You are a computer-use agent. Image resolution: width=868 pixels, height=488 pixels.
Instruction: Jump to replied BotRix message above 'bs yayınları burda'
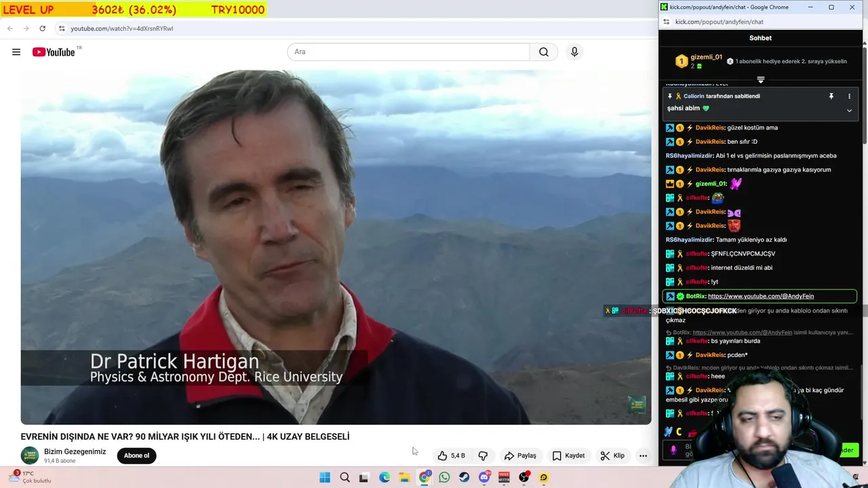[x=759, y=332]
